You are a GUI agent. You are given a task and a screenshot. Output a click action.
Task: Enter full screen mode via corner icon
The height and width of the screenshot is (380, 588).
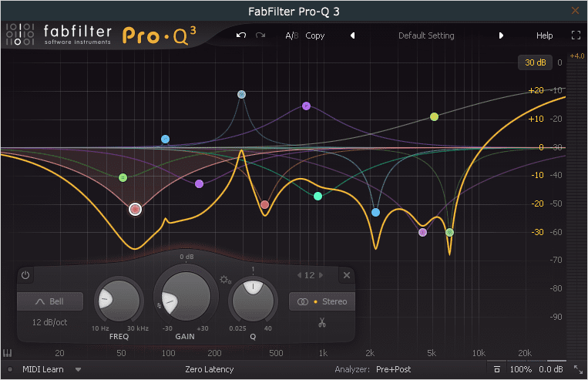click(x=575, y=35)
